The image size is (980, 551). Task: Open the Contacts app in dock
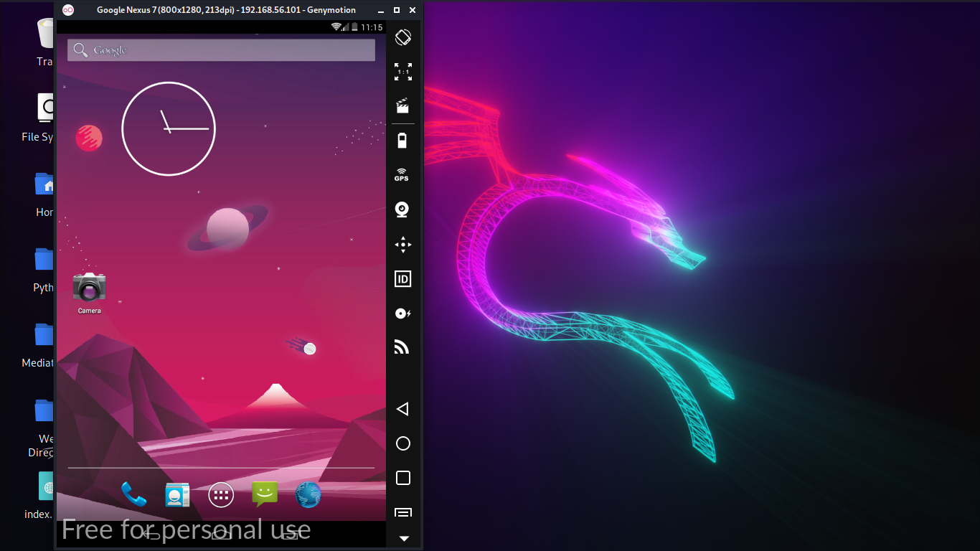click(177, 495)
